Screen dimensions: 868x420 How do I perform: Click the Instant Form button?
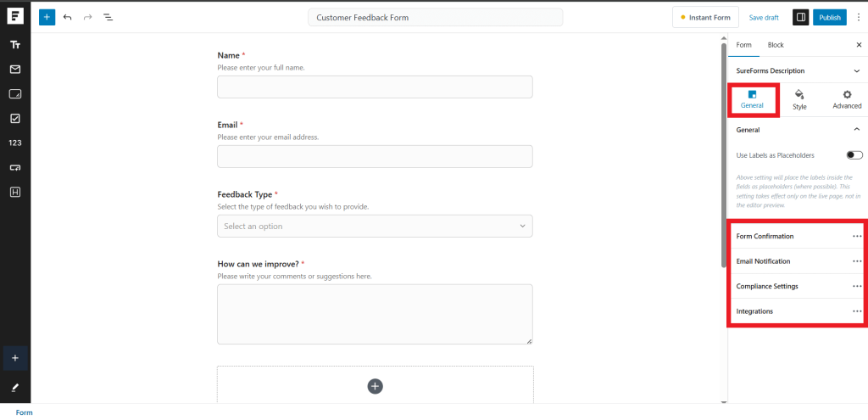click(705, 17)
